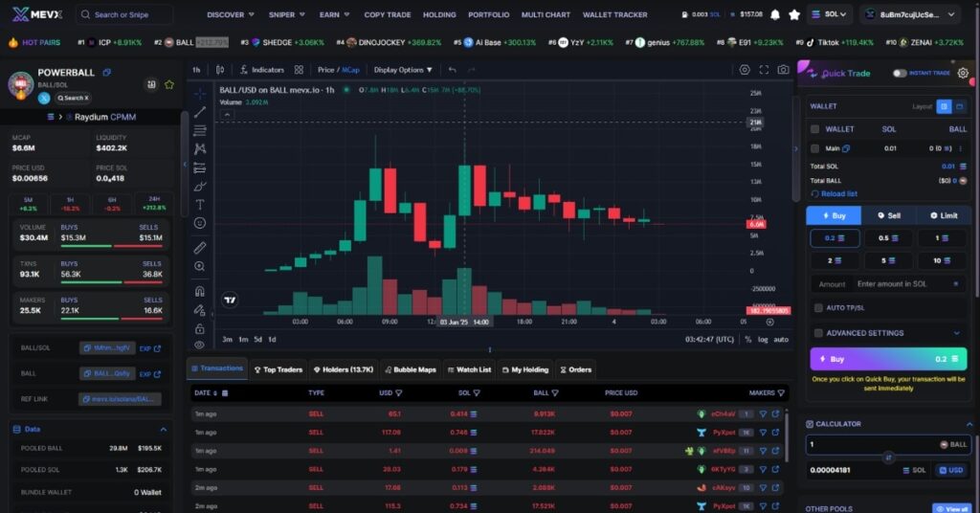The image size is (980, 513).
Task: Switch to the Watch List tab
Action: coord(469,369)
